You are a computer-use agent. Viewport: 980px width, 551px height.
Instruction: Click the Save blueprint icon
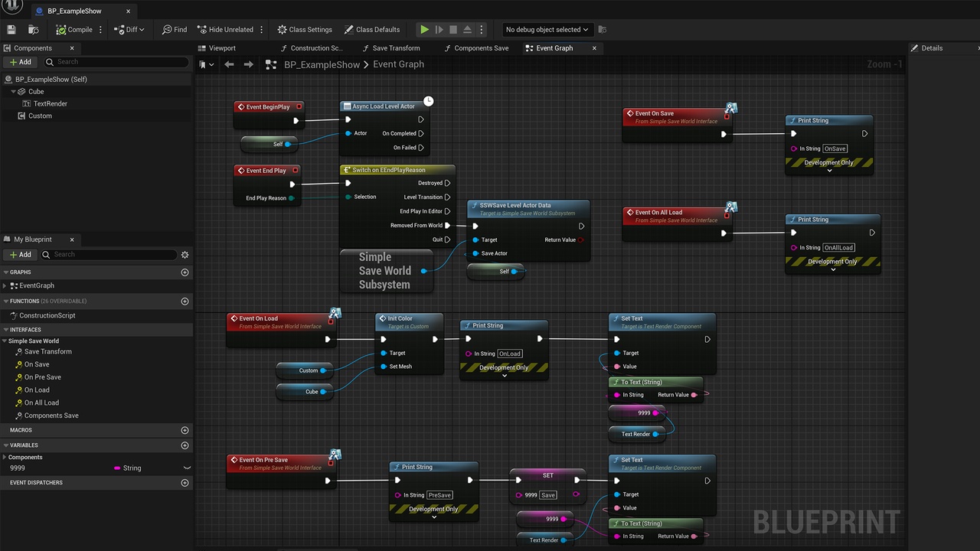pos(11,30)
